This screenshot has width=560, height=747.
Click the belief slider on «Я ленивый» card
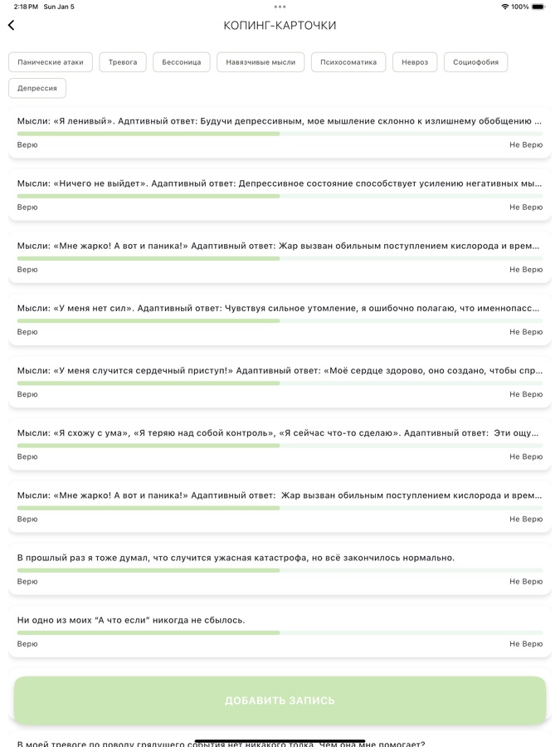(280, 134)
